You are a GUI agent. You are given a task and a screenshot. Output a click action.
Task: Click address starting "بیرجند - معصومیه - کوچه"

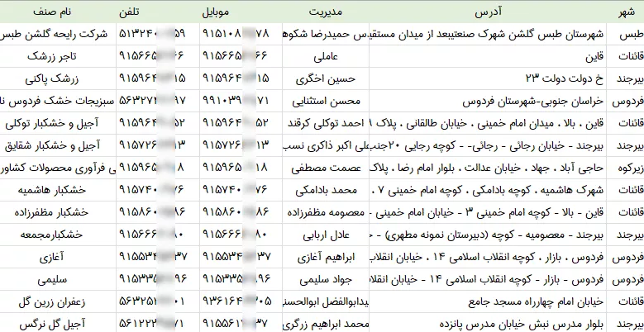(488, 235)
